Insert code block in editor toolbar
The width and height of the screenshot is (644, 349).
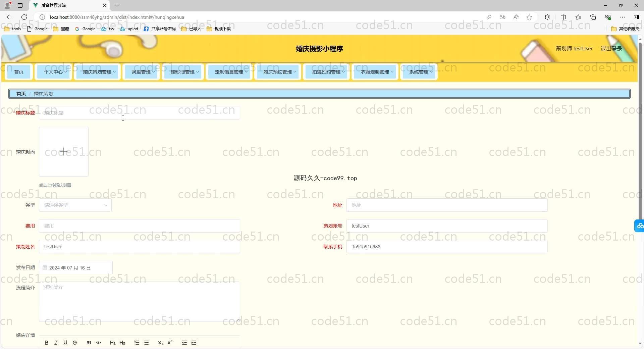pos(99,343)
